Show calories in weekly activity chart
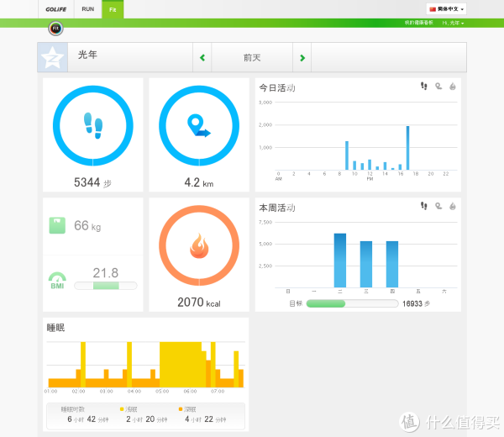504x437 pixels. pyautogui.click(x=451, y=206)
